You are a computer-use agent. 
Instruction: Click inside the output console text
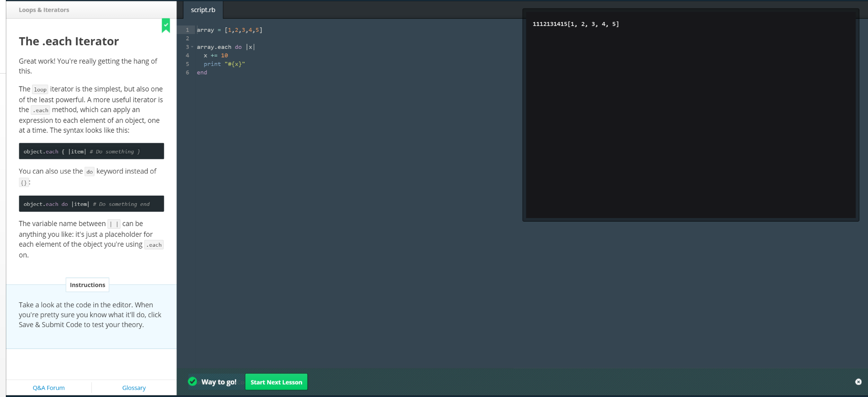coord(575,24)
